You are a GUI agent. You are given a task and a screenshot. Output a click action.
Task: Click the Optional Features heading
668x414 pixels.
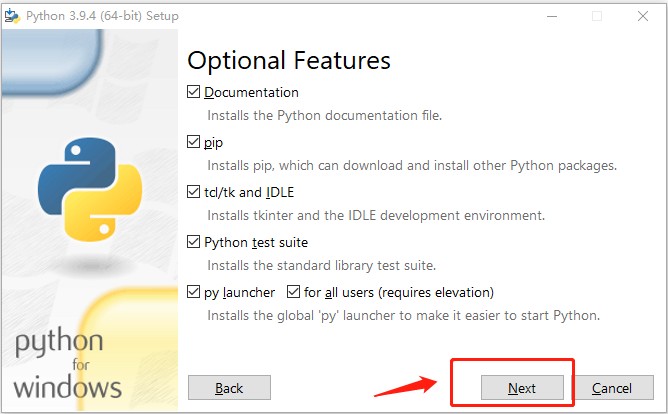pyautogui.click(x=289, y=60)
